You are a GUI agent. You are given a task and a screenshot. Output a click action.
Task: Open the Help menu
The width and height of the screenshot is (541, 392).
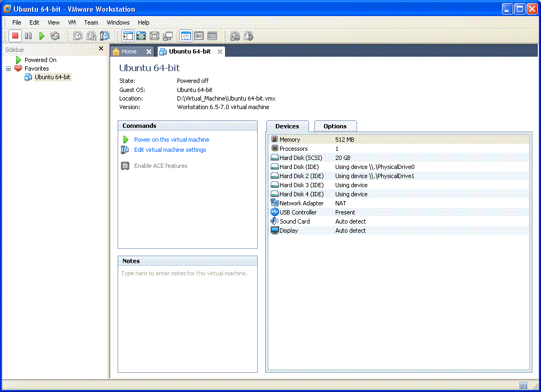143,22
